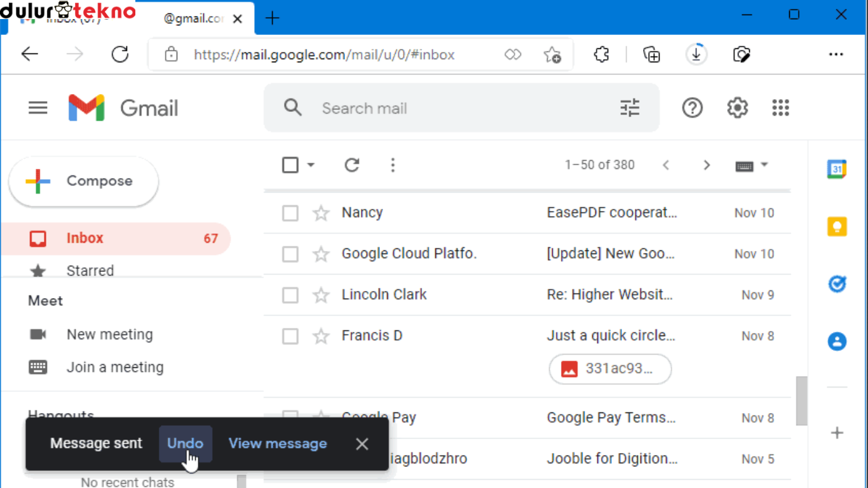Star the Lincoln Clark email
The height and width of the screenshot is (488, 868).
[x=321, y=295]
